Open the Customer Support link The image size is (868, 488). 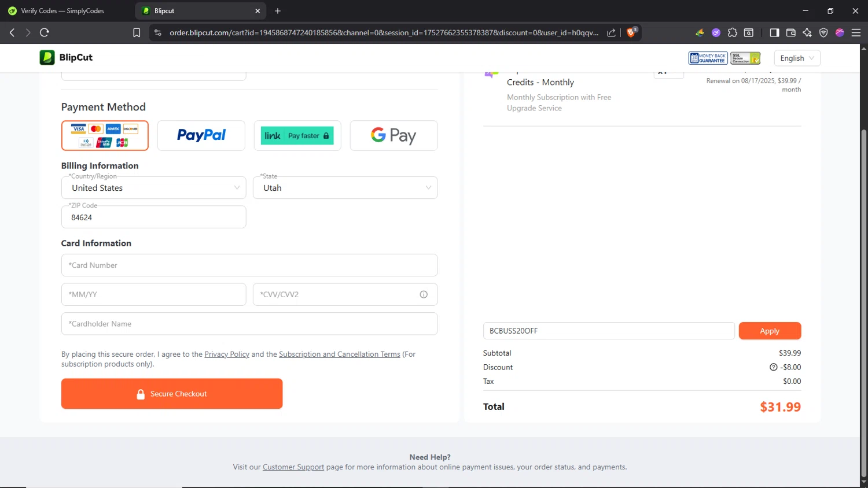(293, 467)
